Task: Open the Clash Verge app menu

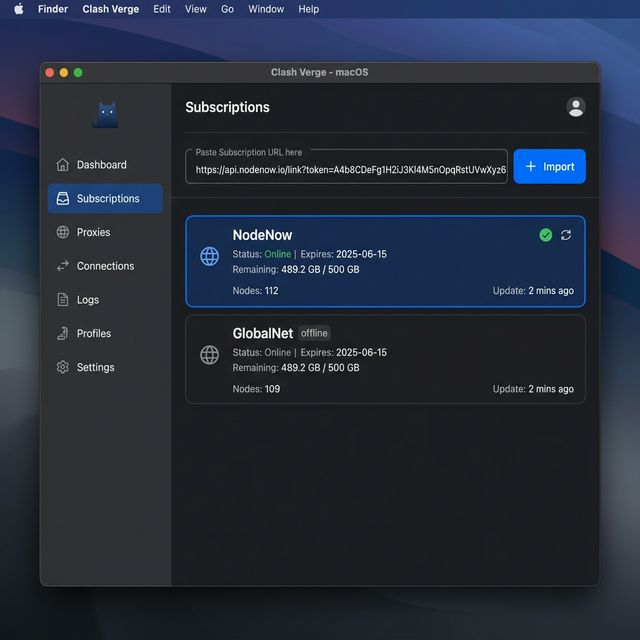Action: pyautogui.click(x=111, y=9)
